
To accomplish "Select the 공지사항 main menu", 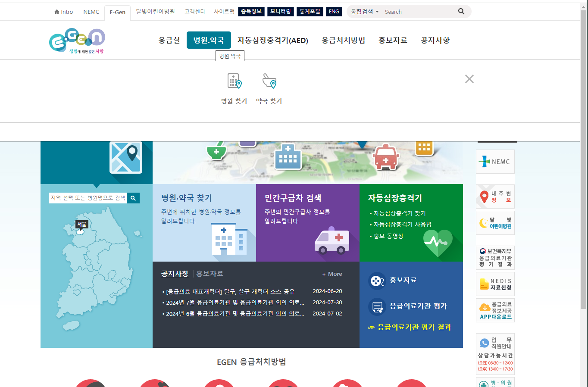I will point(435,40).
